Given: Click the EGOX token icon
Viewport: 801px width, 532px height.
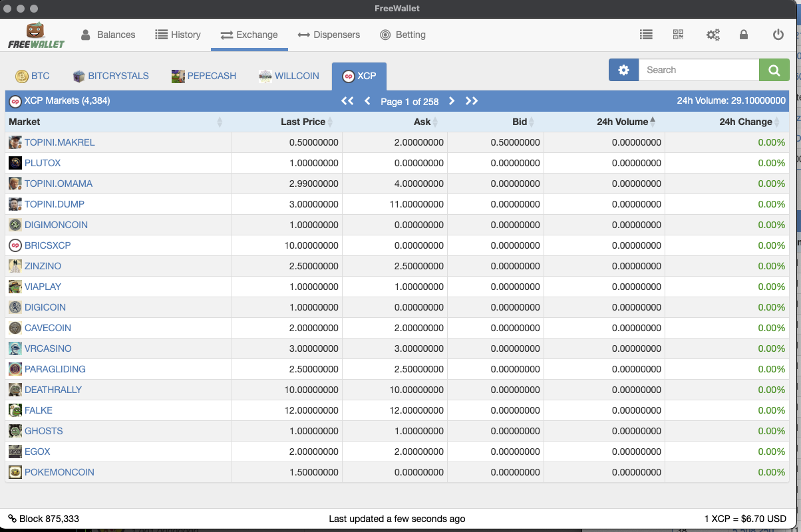Looking at the screenshot, I should [x=15, y=452].
